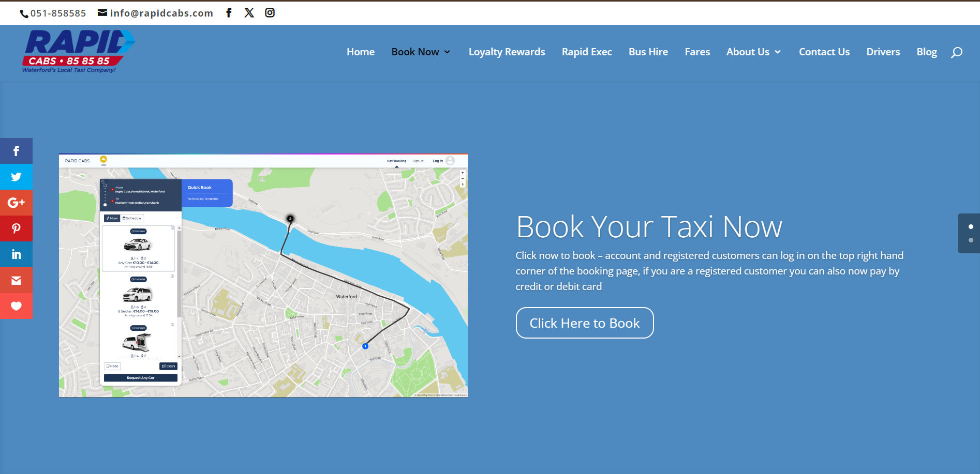This screenshot has height=474, width=980.
Task: Open the Loyalty Rewards menu item
Action: click(x=507, y=52)
